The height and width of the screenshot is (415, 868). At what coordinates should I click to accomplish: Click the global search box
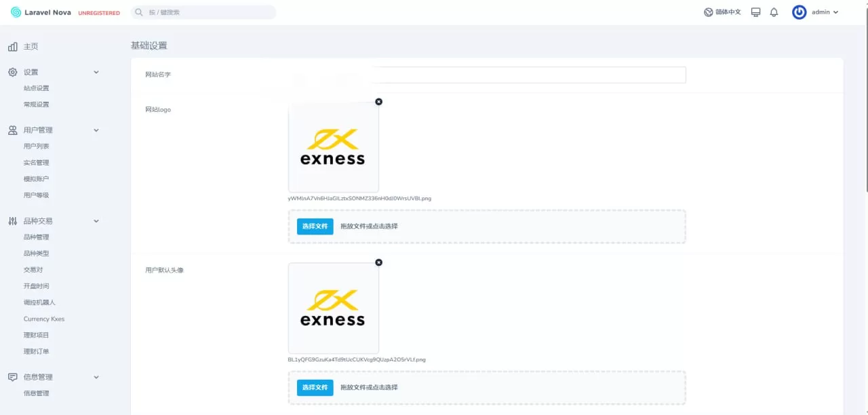tap(203, 12)
